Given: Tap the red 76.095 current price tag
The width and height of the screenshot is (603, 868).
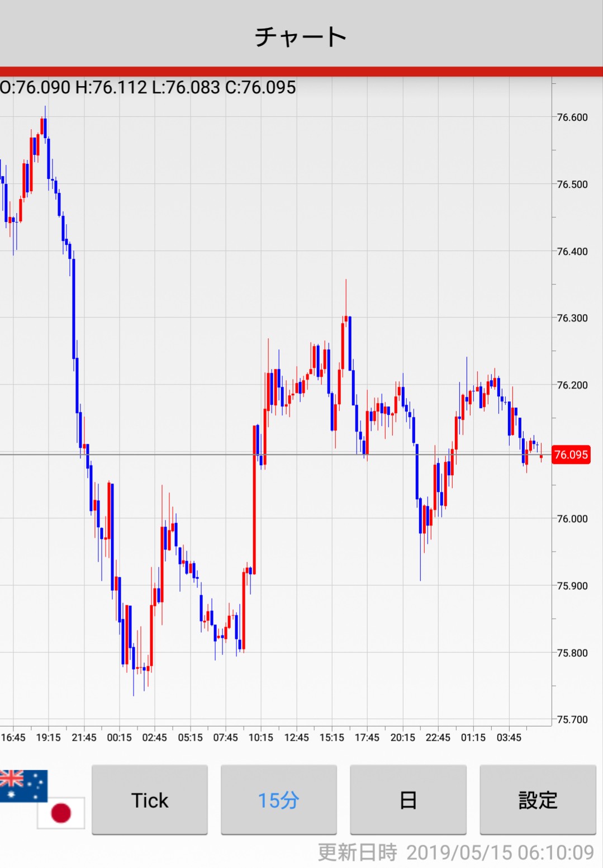Looking at the screenshot, I should (571, 454).
